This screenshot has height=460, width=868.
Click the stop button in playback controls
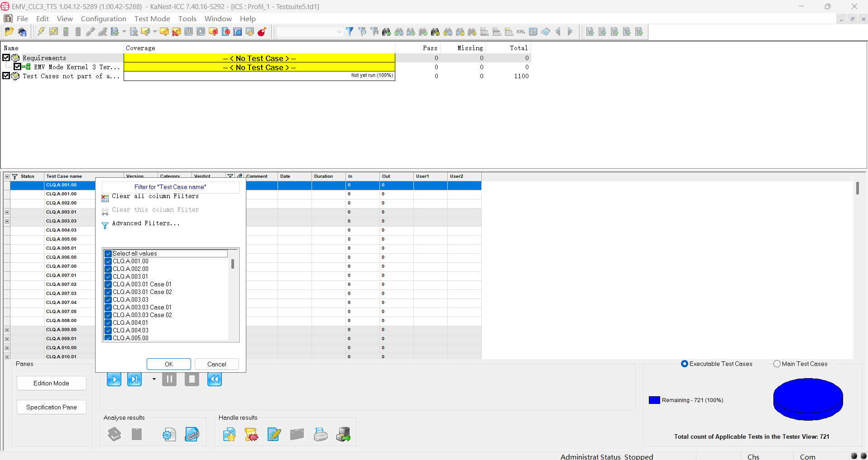point(192,379)
